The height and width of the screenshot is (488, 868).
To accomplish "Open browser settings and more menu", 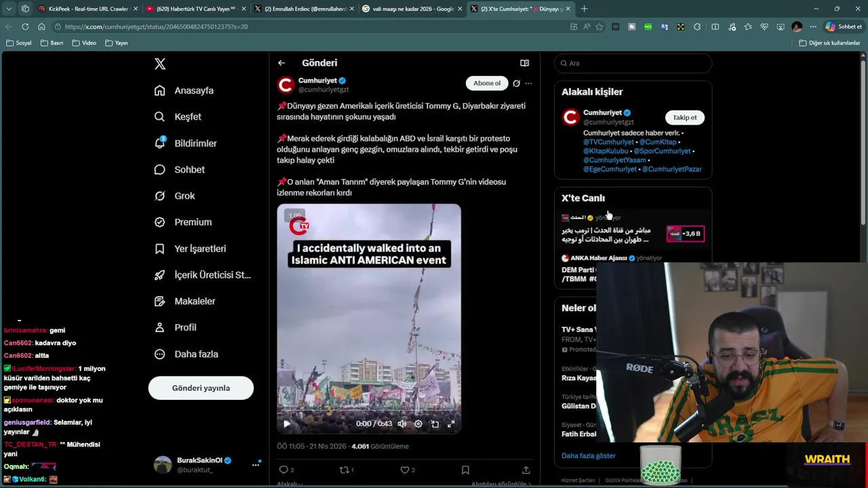I will pos(813,26).
